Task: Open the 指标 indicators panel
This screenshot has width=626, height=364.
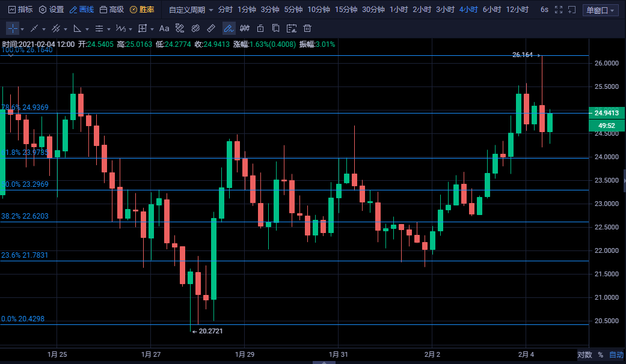Action: (x=20, y=10)
